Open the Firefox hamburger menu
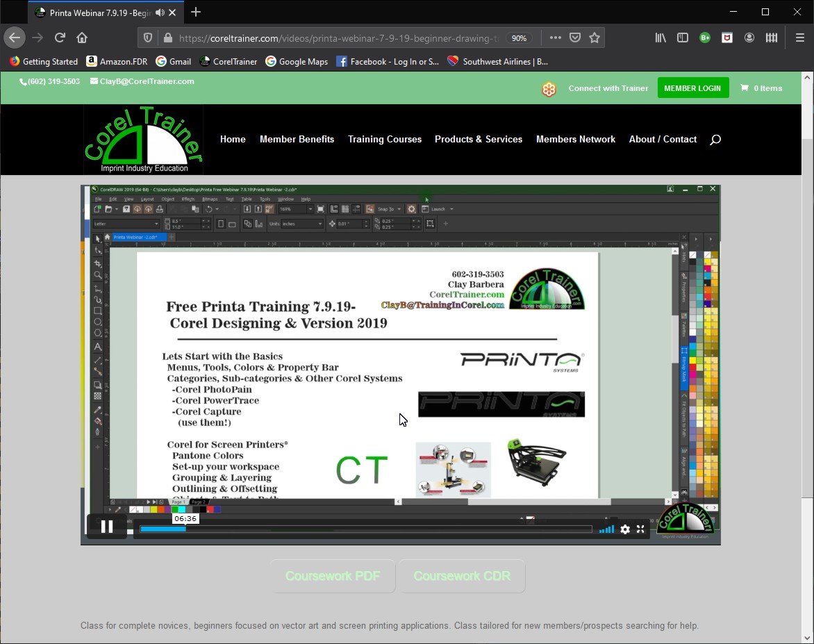 coord(800,38)
